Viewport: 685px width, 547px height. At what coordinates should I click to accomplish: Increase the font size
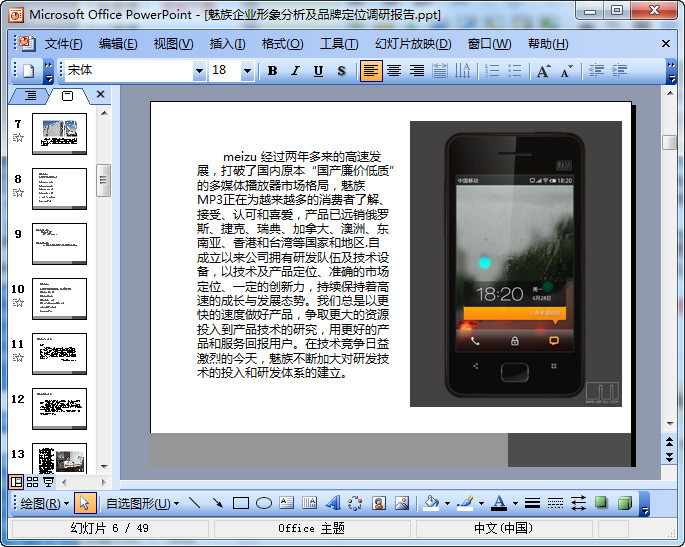click(x=543, y=71)
